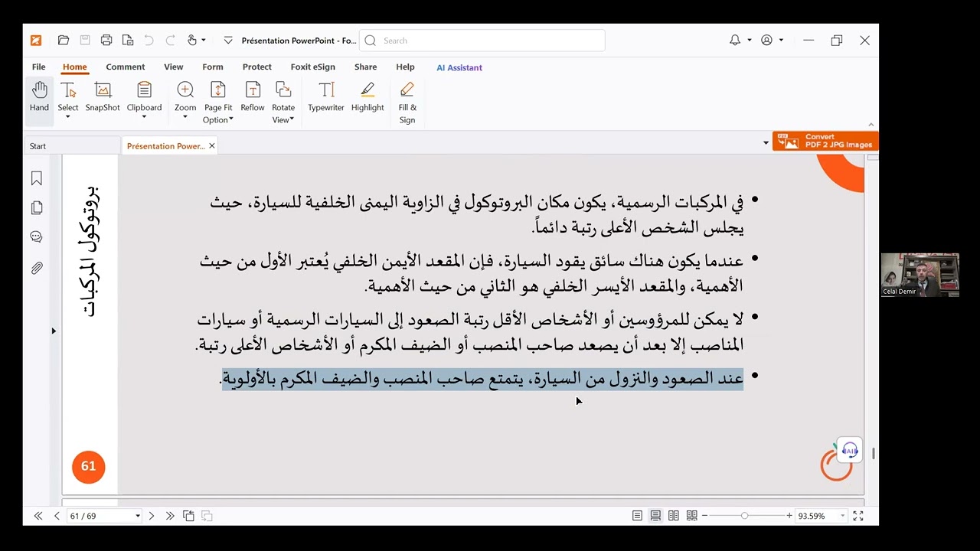Open the Comments panel in the sidebar
Viewport: 980px width, 551px height.
[x=36, y=238]
